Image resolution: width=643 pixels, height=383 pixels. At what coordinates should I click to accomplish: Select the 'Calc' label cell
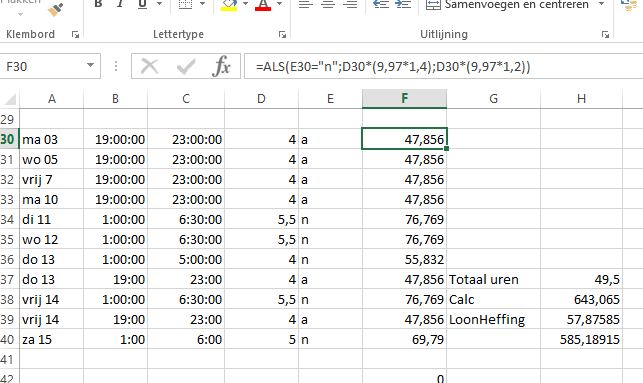(493, 299)
